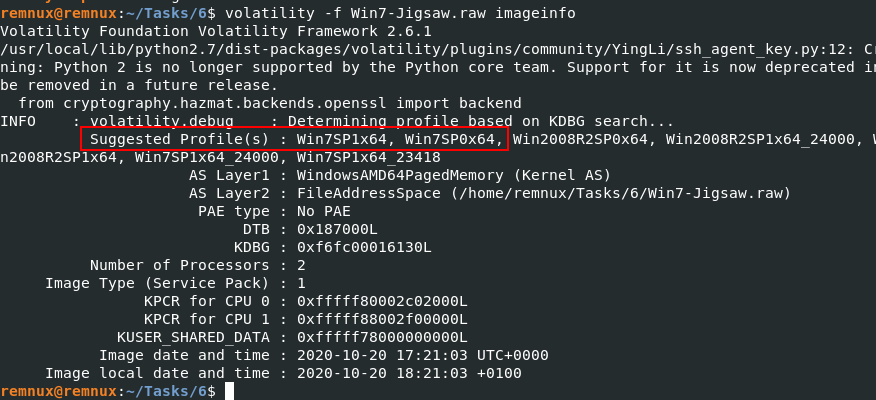
Task: Click the terminal cursor at the bottom prompt
Action: 229,391
